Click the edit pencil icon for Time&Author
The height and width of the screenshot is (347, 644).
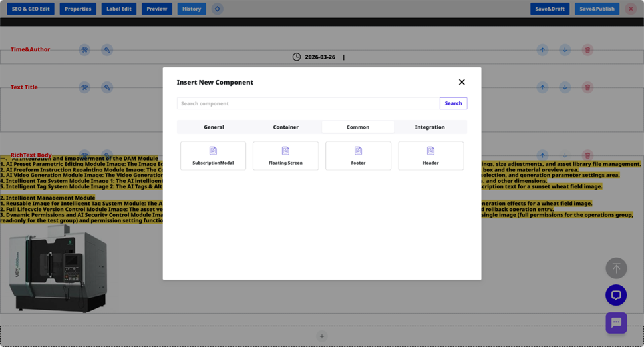[107, 50]
